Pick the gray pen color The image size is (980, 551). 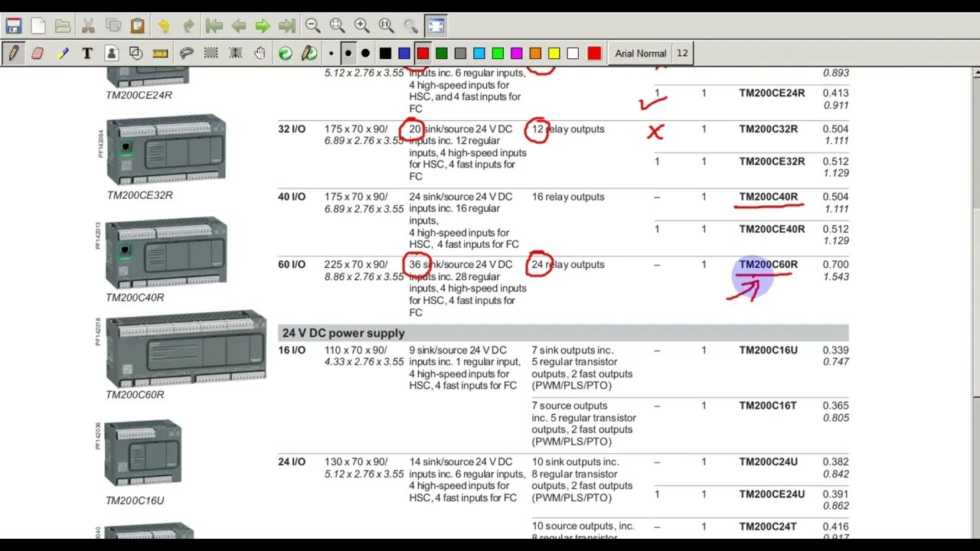pyautogui.click(x=460, y=53)
